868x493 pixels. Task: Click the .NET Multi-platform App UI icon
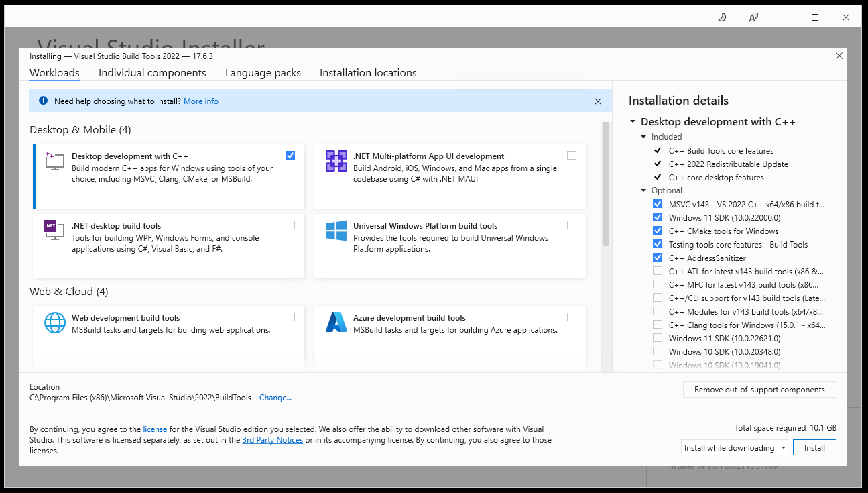tap(336, 162)
